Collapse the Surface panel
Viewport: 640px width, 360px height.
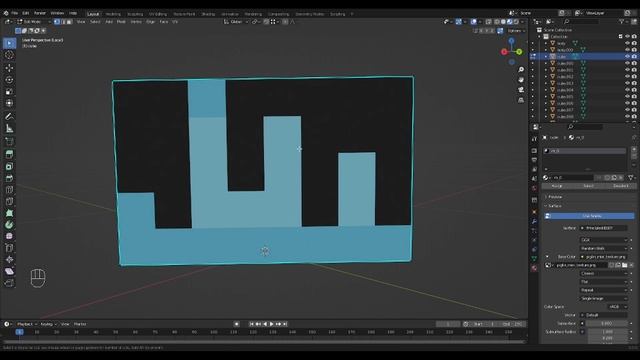tap(553, 206)
